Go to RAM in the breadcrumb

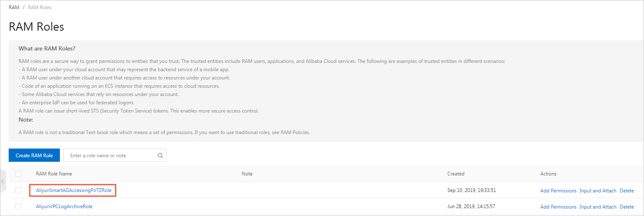[x=14, y=7]
